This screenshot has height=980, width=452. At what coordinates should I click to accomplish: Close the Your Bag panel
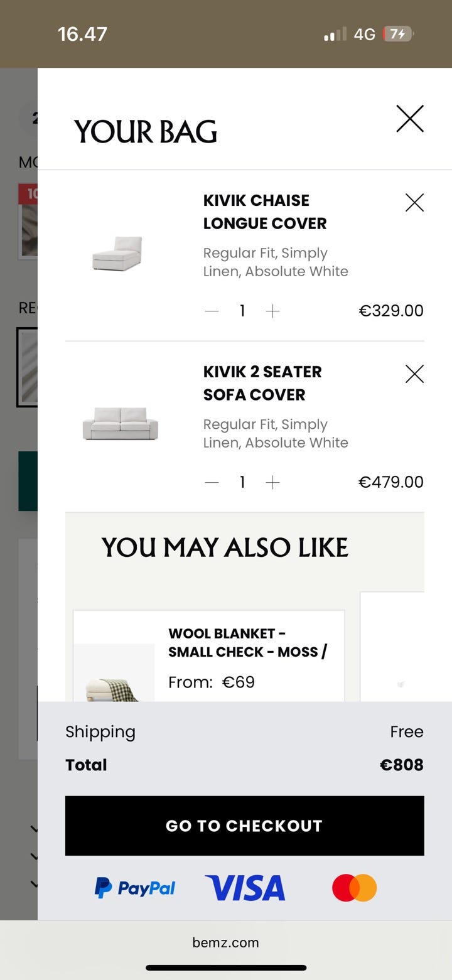410,119
